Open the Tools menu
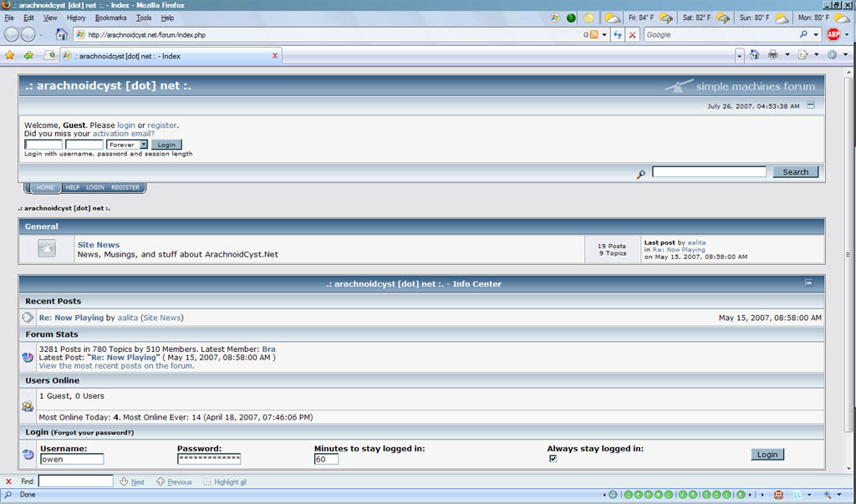The height and width of the screenshot is (504, 856). [144, 18]
